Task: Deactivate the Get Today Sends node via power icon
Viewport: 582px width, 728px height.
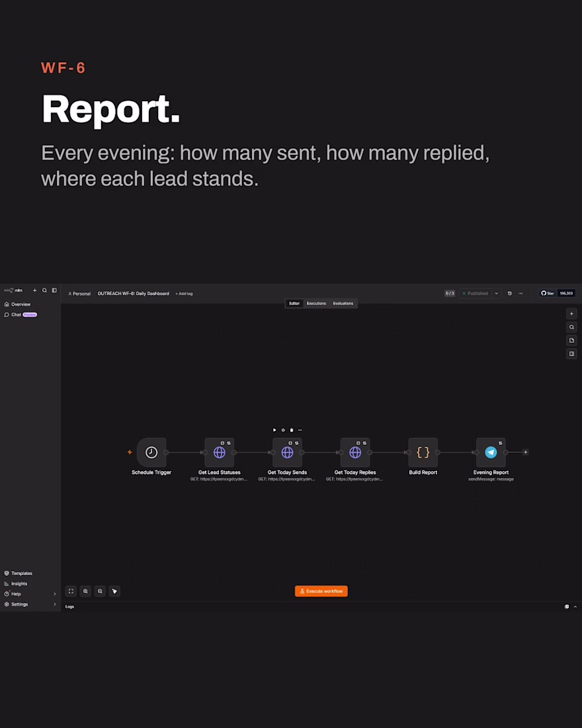Action: (283, 430)
